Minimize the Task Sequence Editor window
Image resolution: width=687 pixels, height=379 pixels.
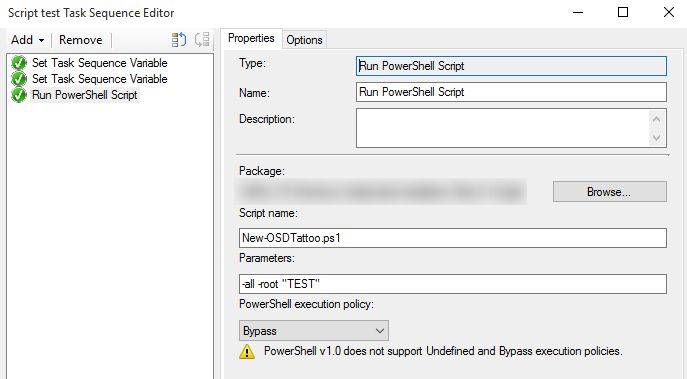pos(578,12)
